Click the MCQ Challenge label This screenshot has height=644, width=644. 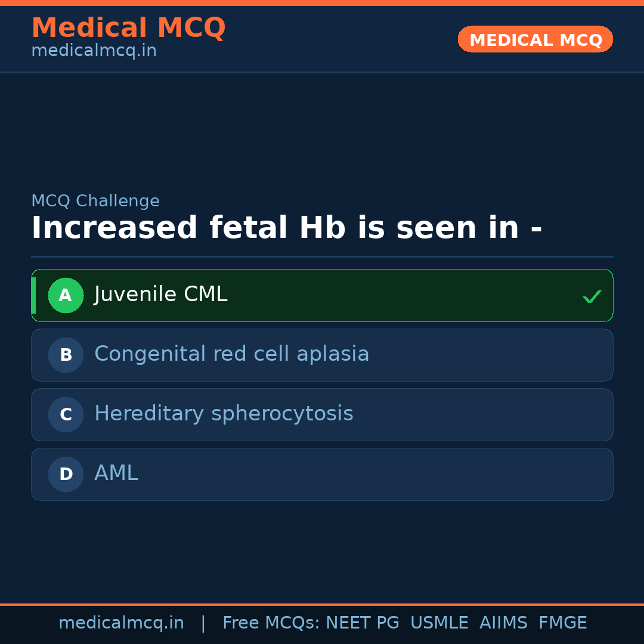pyautogui.click(x=95, y=202)
